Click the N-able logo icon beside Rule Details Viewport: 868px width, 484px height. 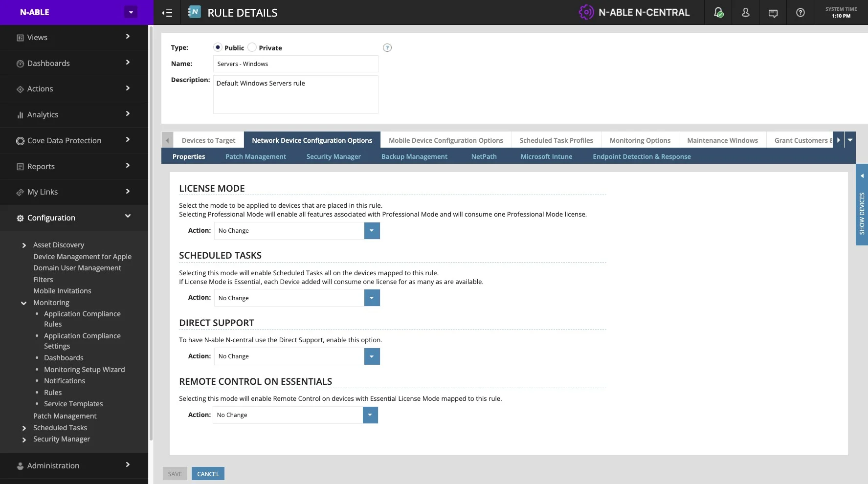coord(194,12)
